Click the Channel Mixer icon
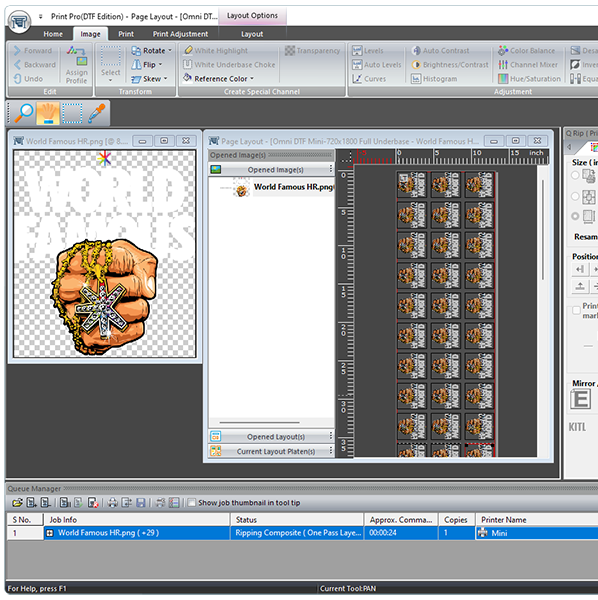This screenshot has width=598, height=600. 503,65
